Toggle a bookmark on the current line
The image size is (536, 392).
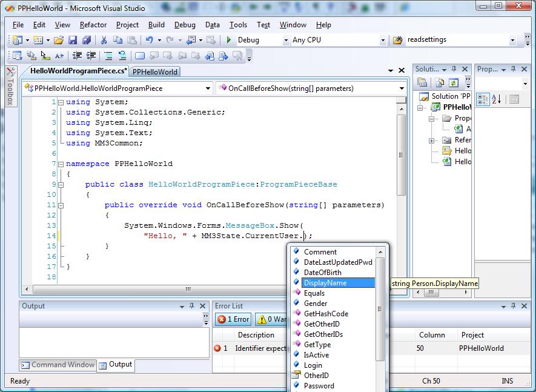[140, 55]
